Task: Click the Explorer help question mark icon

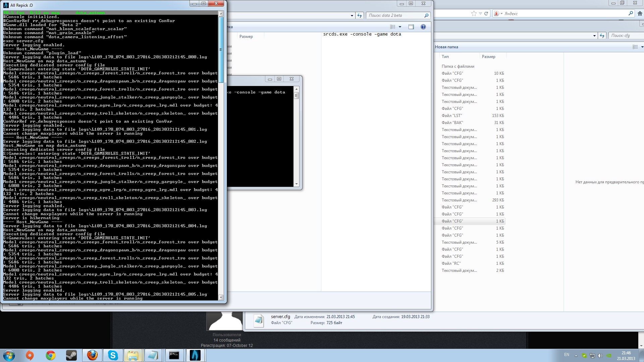Action: tap(423, 27)
